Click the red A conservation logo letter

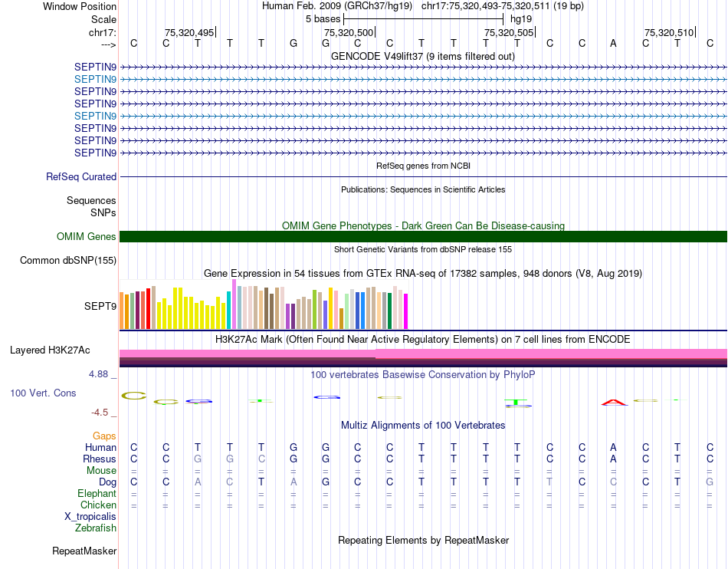[x=614, y=403]
